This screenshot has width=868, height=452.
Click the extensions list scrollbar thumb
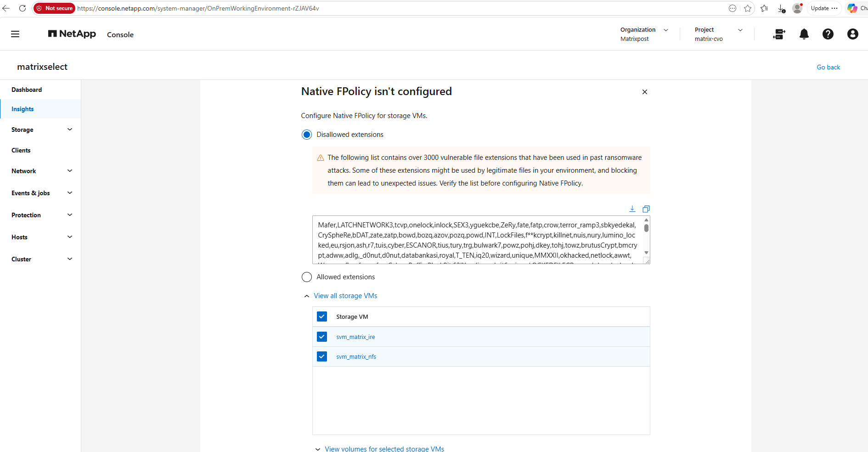pos(646,227)
